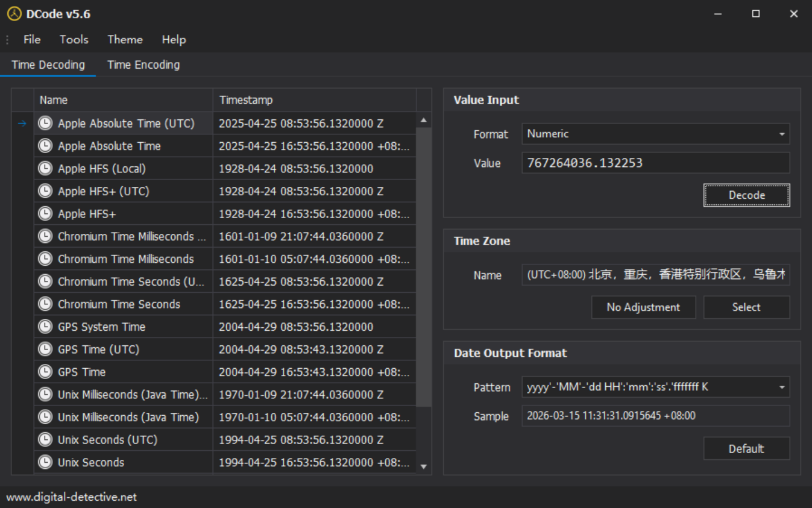Switch to the Time Encoding tab
Image resolution: width=812 pixels, height=508 pixels.
point(143,65)
